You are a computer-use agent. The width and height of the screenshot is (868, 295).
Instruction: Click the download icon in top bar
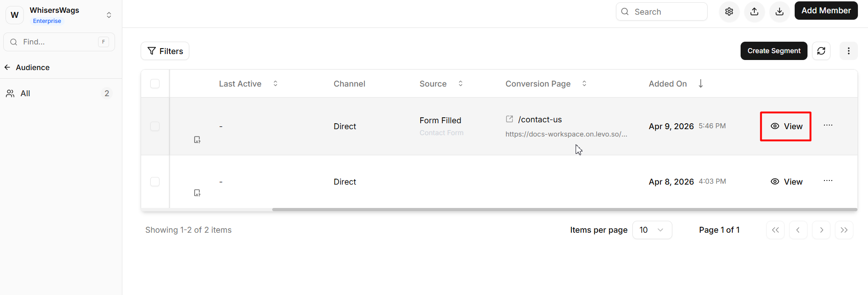(779, 12)
